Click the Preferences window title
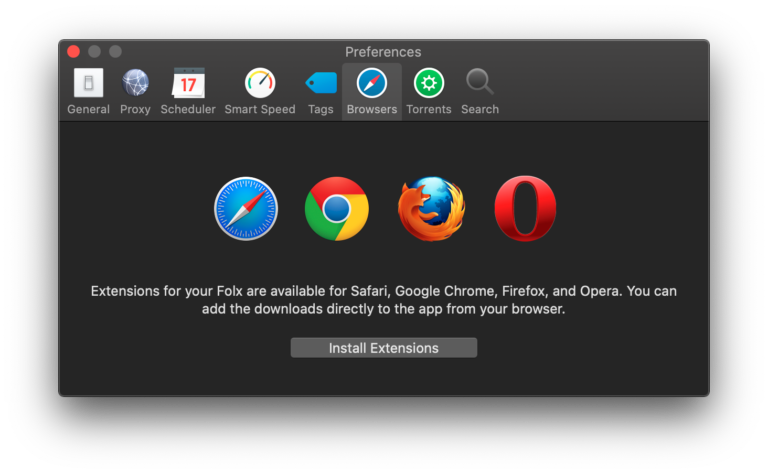Viewport: 768px width, 474px height. click(383, 52)
